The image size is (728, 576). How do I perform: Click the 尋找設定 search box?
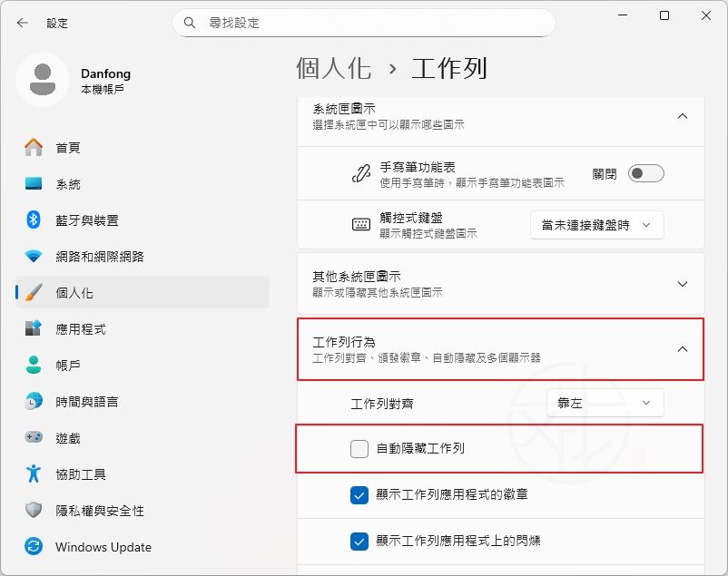pyautogui.click(x=363, y=23)
